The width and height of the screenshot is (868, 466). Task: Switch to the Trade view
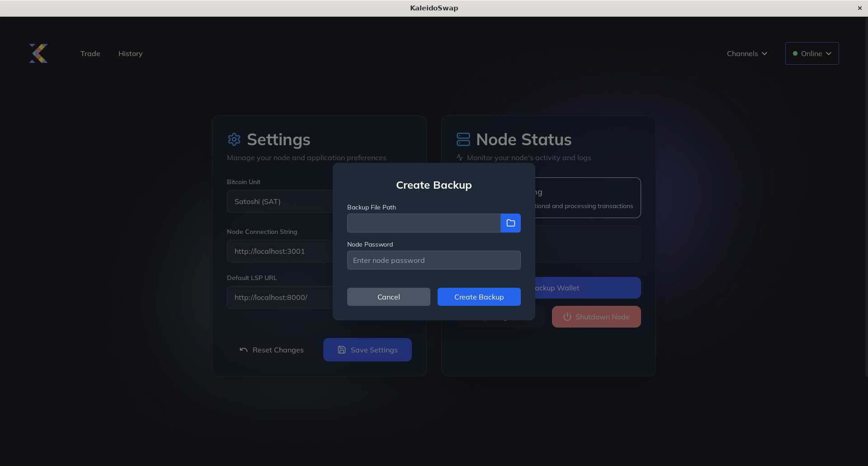point(90,53)
